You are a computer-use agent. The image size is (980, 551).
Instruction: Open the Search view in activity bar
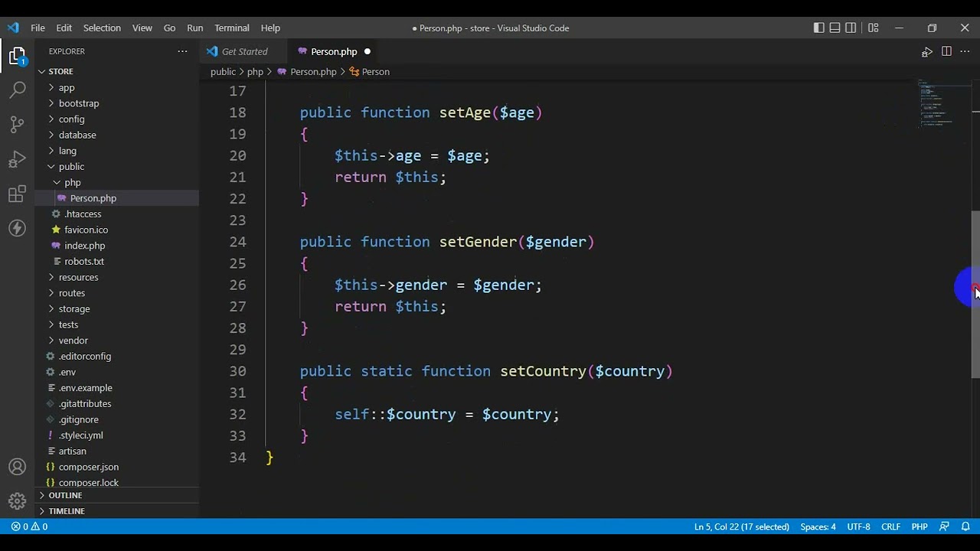click(x=17, y=90)
